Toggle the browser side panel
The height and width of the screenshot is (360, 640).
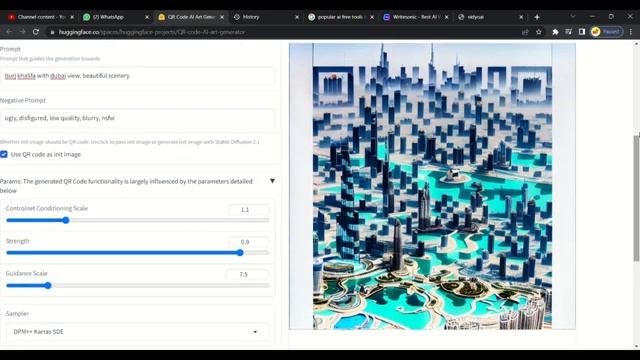pyautogui.click(x=582, y=32)
